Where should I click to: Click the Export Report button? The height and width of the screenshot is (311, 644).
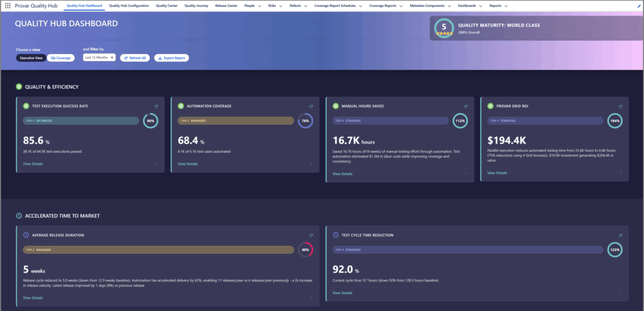(x=171, y=58)
